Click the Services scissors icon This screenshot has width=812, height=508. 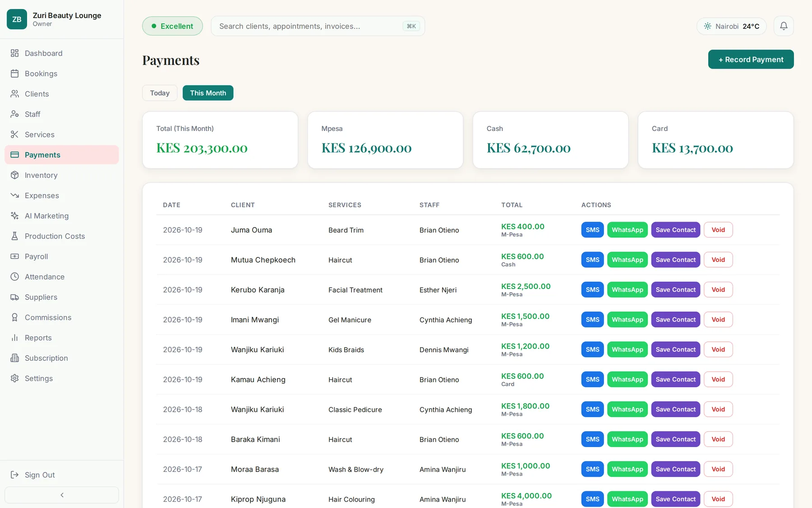click(x=15, y=135)
